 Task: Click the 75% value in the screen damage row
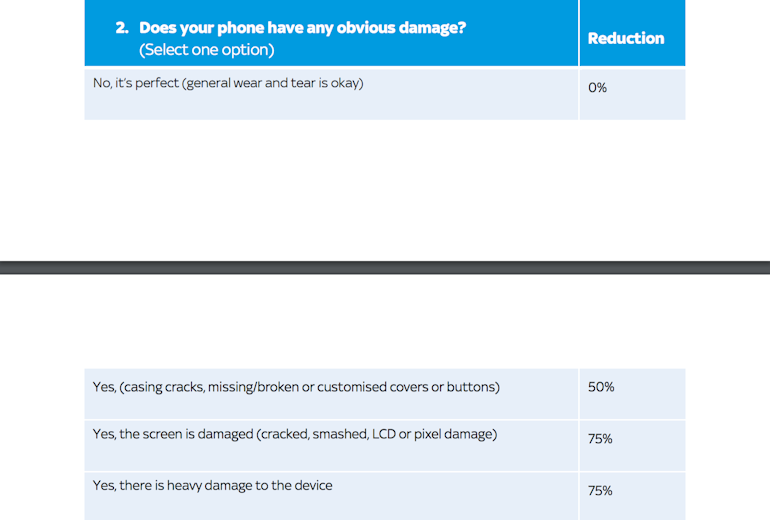pyautogui.click(x=600, y=439)
